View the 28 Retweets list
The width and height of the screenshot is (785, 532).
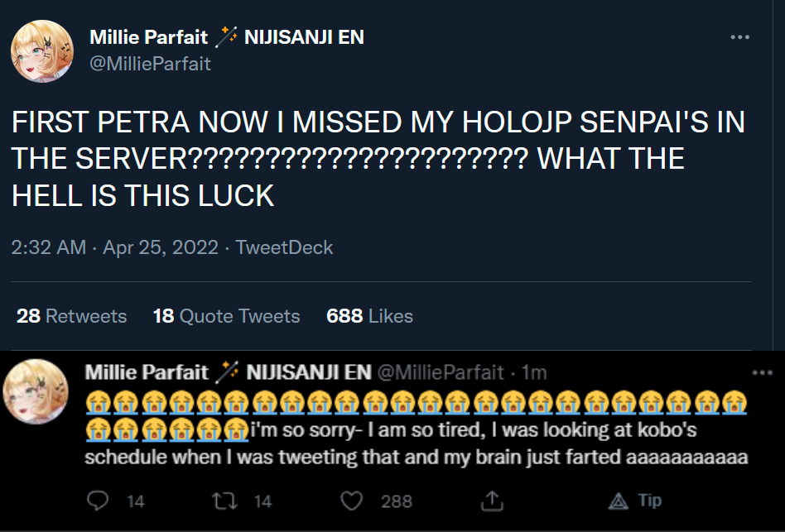[x=71, y=316]
